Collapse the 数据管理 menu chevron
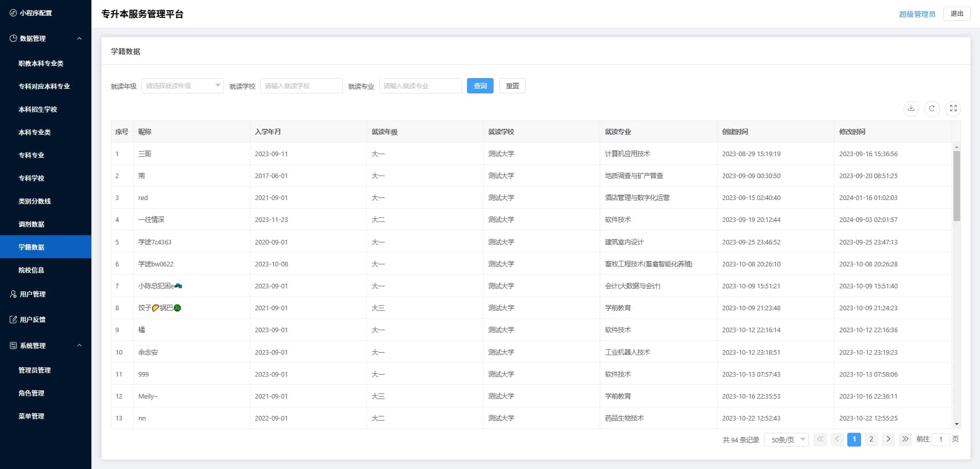The width and height of the screenshot is (980, 469). [79, 38]
